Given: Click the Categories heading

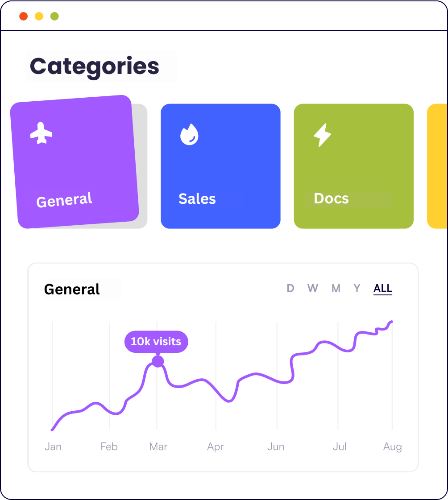Looking at the screenshot, I should coord(95,66).
